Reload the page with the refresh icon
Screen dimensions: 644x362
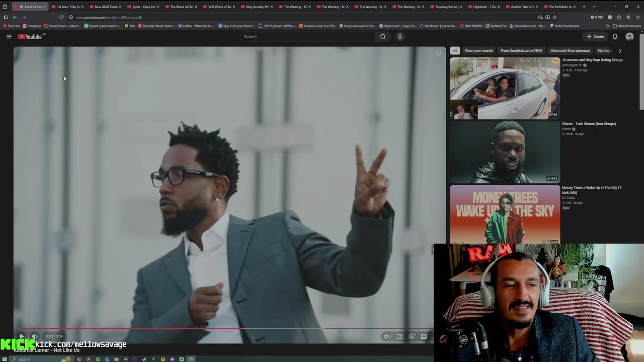click(61, 17)
